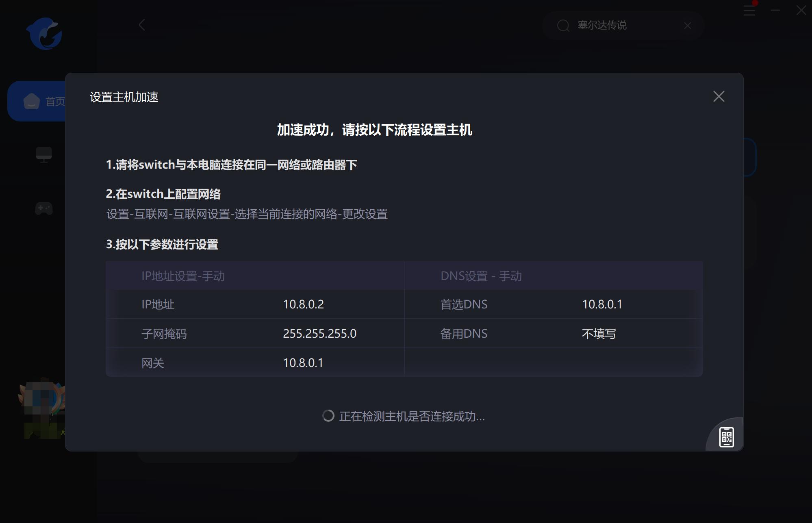
Task: Click the 首选DNS value 10.8.0.1
Action: 603,304
